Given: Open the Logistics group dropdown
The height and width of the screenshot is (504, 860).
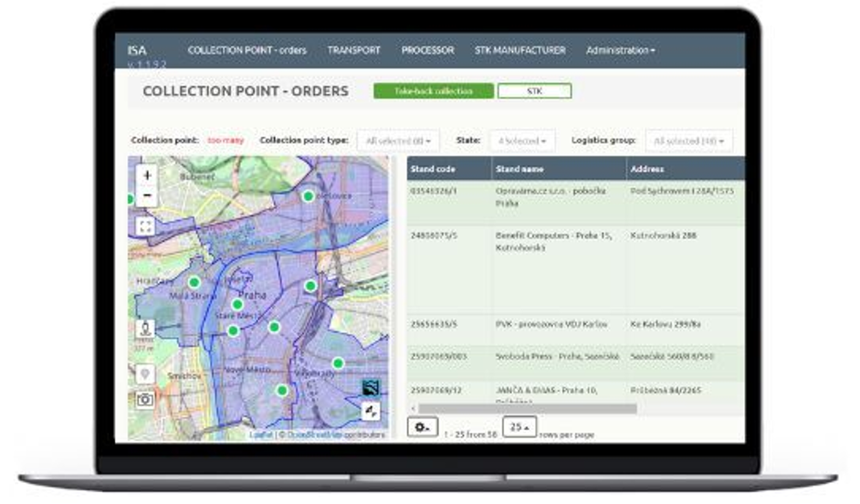Looking at the screenshot, I should [688, 142].
